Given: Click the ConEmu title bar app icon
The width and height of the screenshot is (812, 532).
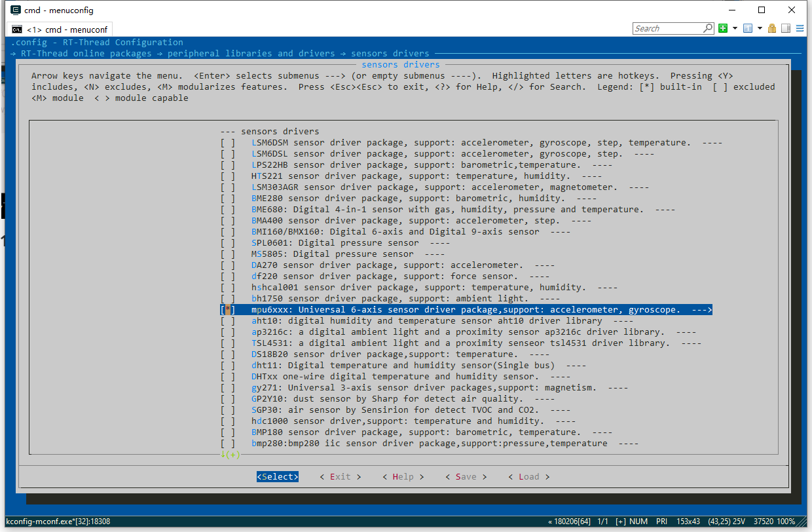Looking at the screenshot, I should 16,10.
